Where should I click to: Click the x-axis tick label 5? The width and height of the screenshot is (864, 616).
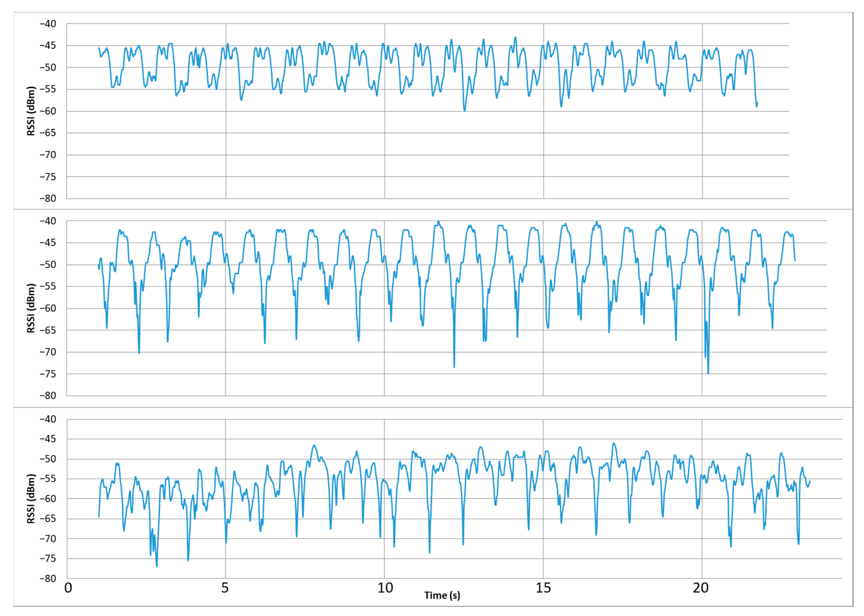coord(225,588)
